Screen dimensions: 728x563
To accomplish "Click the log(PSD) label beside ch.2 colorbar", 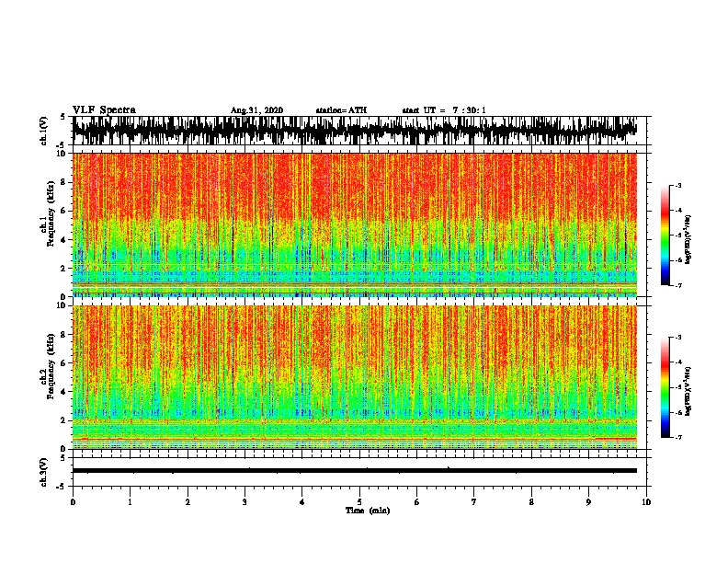I will pyautogui.click(x=688, y=392).
